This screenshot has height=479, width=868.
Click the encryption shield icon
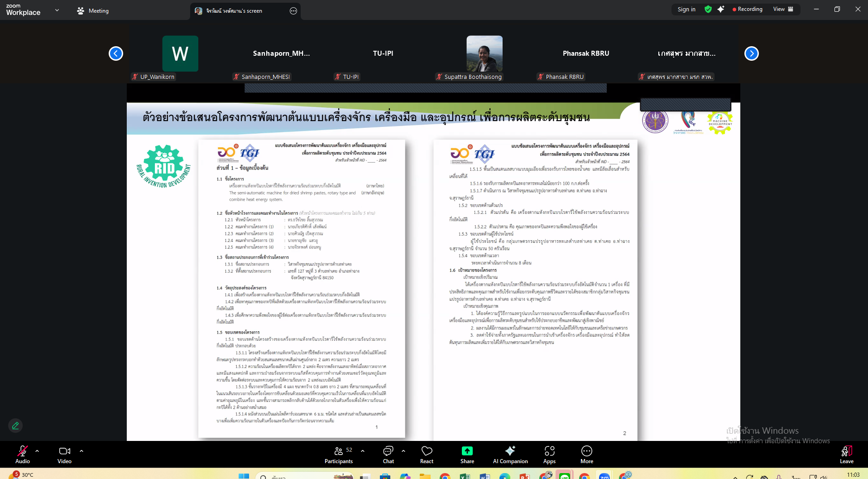pyautogui.click(x=708, y=9)
